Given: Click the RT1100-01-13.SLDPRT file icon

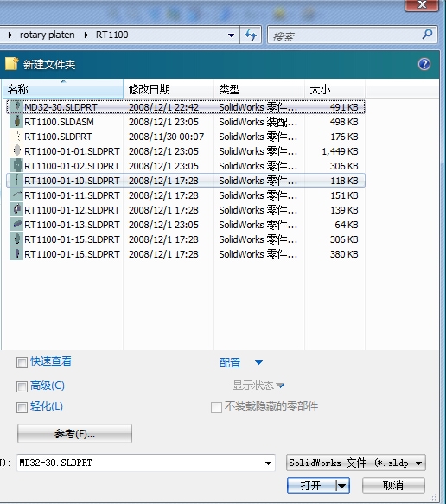Looking at the screenshot, I should coord(16,225).
